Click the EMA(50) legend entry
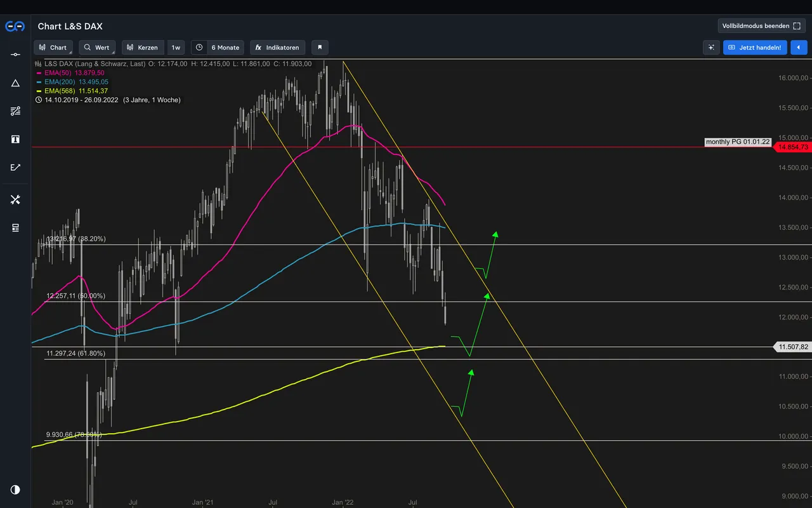 coord(71,73)
